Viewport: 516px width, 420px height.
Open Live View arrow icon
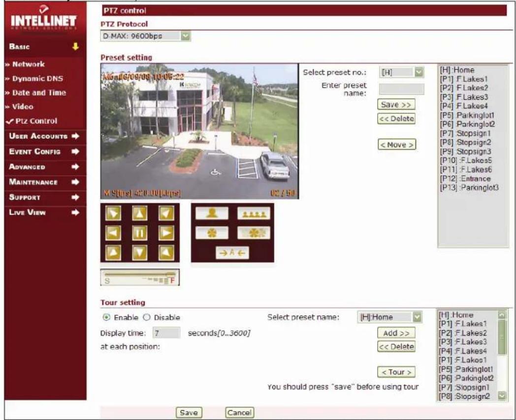75,212
